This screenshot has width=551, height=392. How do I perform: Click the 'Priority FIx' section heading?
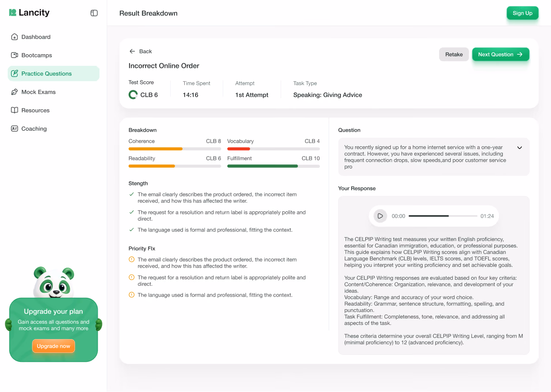(142, 249)
